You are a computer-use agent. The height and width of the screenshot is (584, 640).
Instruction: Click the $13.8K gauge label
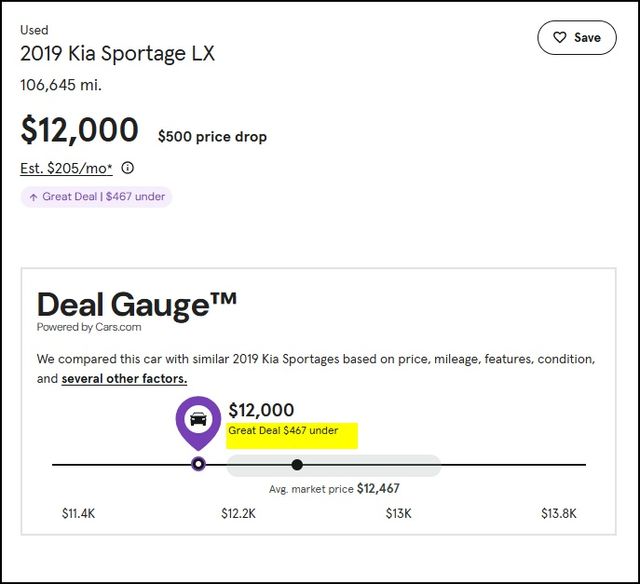tap(559, 513)
